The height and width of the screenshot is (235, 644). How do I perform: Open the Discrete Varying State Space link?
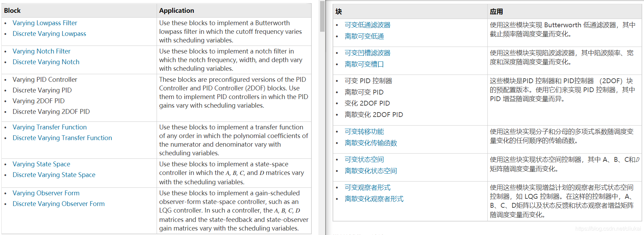point(54,175)
